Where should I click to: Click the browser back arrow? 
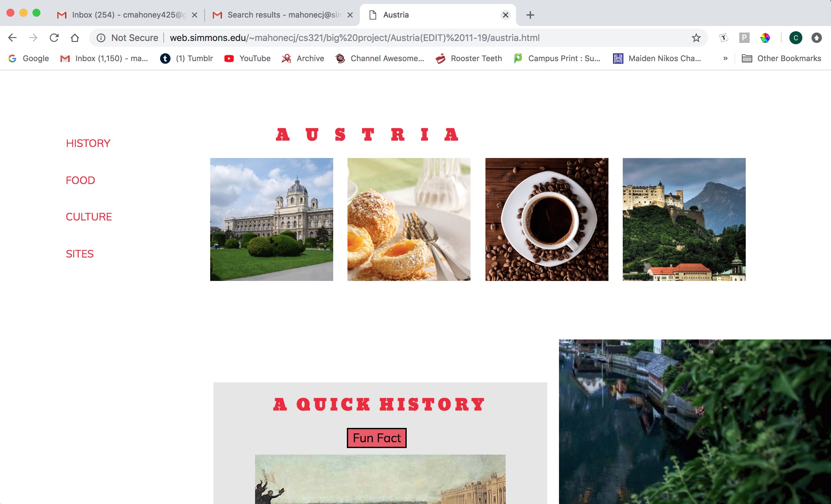pos(12,38)
